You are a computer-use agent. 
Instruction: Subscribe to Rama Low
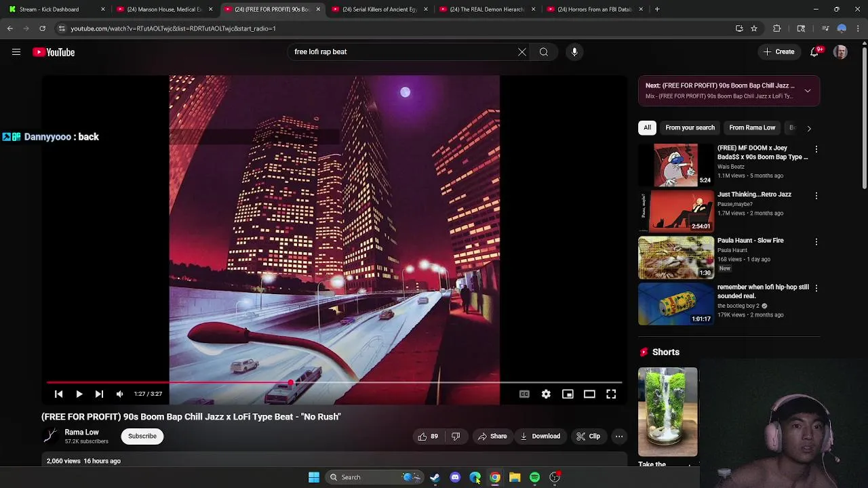142,436
